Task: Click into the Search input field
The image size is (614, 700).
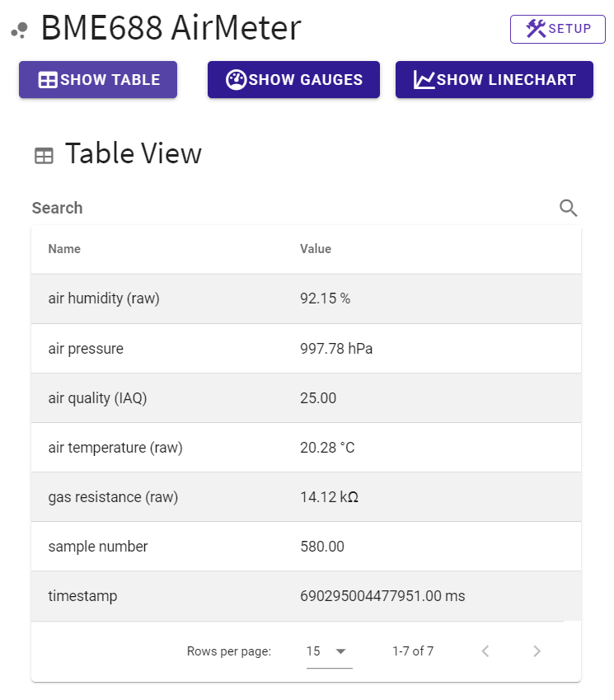Action: point(288,208)
